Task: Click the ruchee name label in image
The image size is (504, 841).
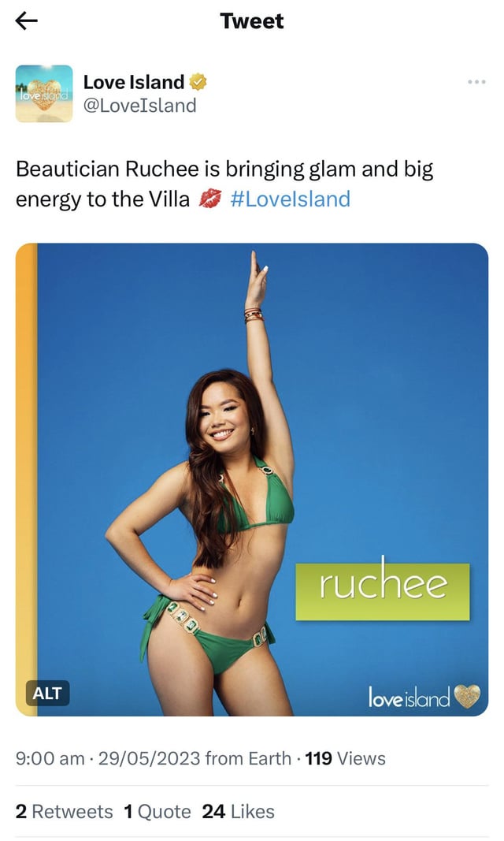Action: pos(383,592)
